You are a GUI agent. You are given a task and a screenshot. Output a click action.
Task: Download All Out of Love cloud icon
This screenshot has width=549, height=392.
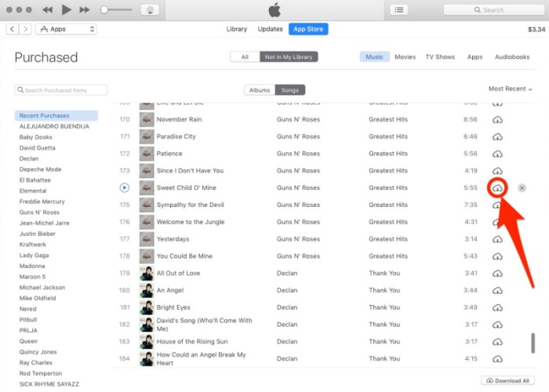[497, 274]
